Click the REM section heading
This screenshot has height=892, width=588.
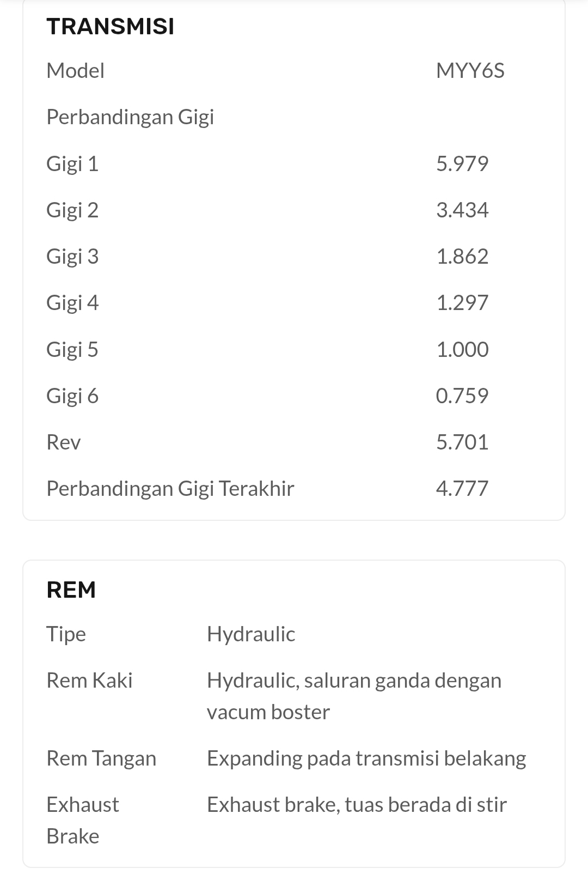click(x=71, y=590)
